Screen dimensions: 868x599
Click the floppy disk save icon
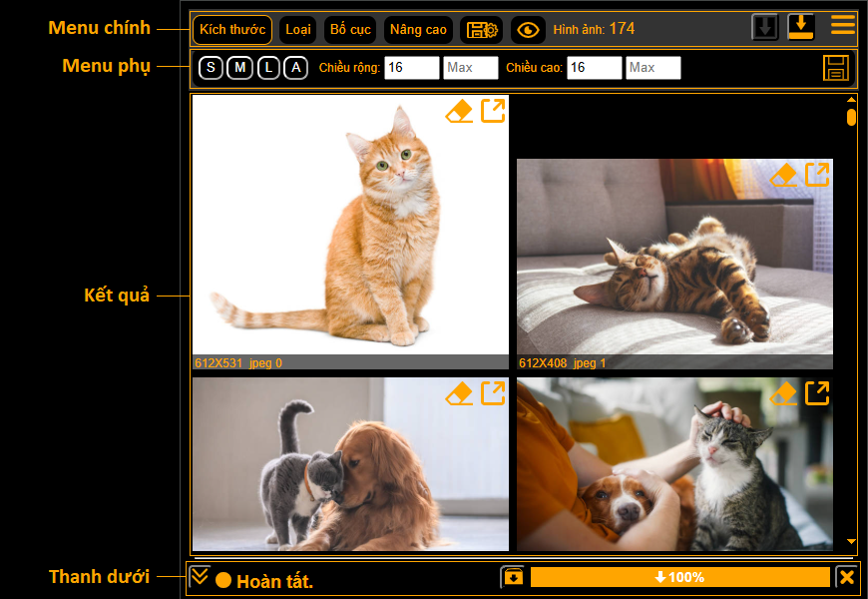click(x=836, y=68)
